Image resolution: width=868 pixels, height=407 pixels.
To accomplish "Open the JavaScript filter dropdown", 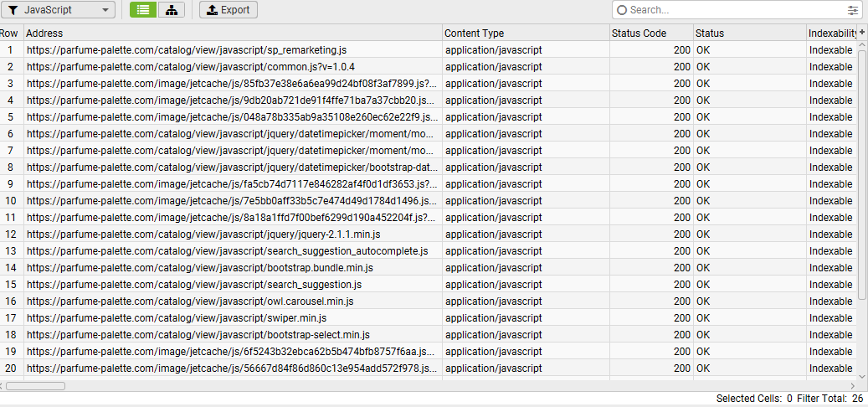I will tap(58, 10).
